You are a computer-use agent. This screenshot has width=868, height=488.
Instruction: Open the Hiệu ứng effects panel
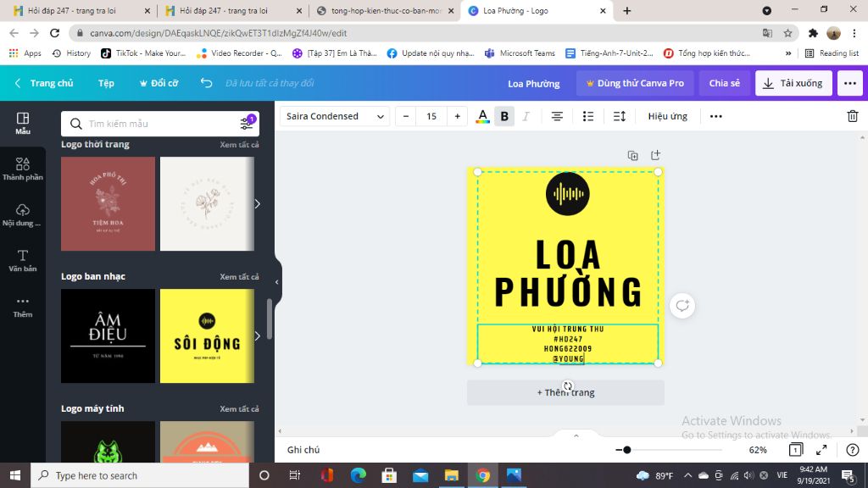[668, 116]
